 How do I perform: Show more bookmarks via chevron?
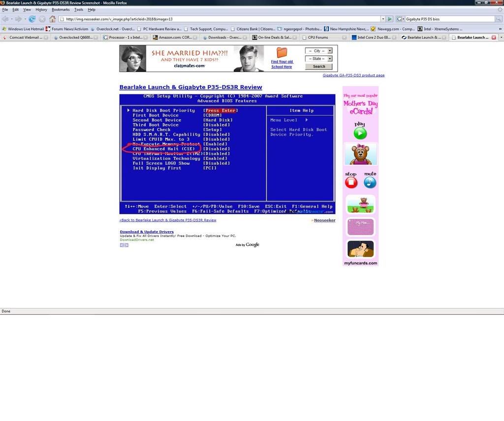tap(500, 29)
